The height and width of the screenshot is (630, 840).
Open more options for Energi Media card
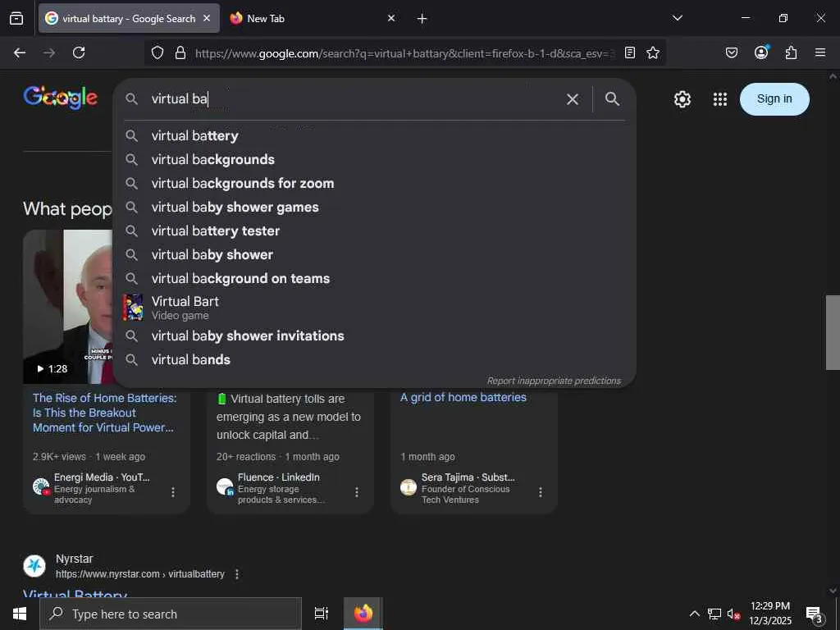[172, 492]
